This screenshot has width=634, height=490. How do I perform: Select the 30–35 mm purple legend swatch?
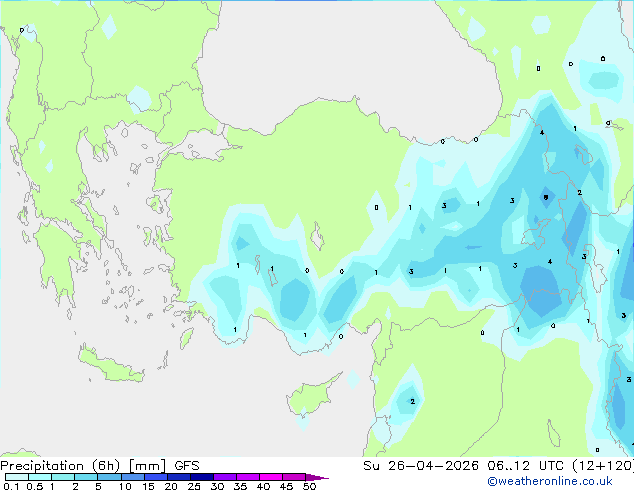(224, 477)
